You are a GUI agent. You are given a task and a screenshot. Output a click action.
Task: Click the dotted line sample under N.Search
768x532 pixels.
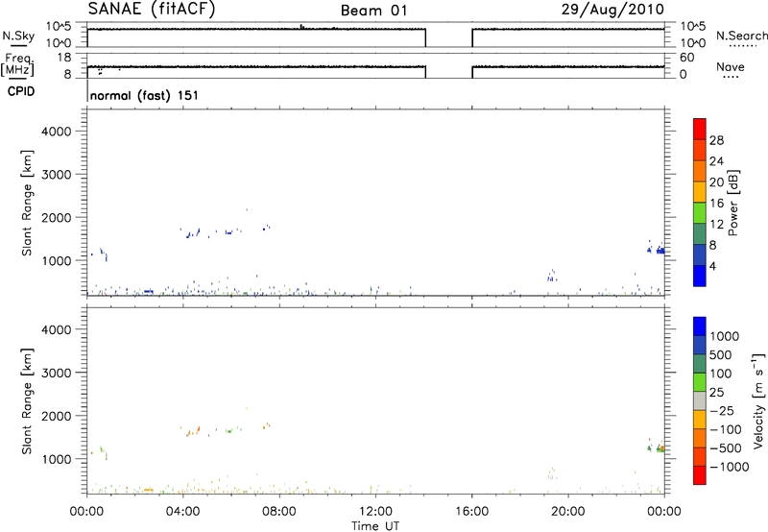point(743,46)
